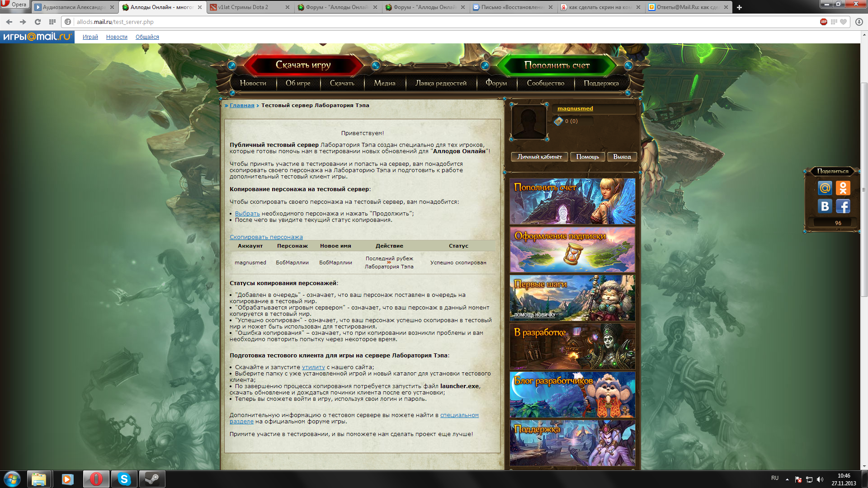868x488 pixels.
Task: Open Поддержка menu item
Action: click(x=601, y=83)
